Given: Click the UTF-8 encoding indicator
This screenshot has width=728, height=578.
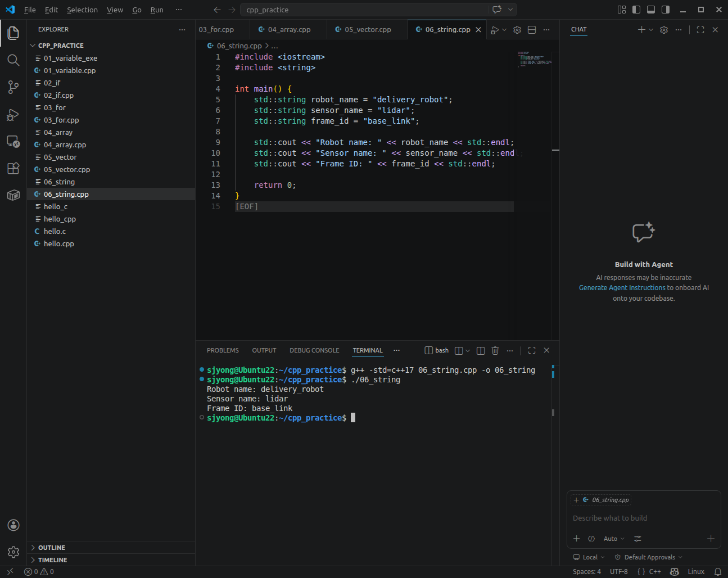Looking at the screenshot, I should click(618, 572).
